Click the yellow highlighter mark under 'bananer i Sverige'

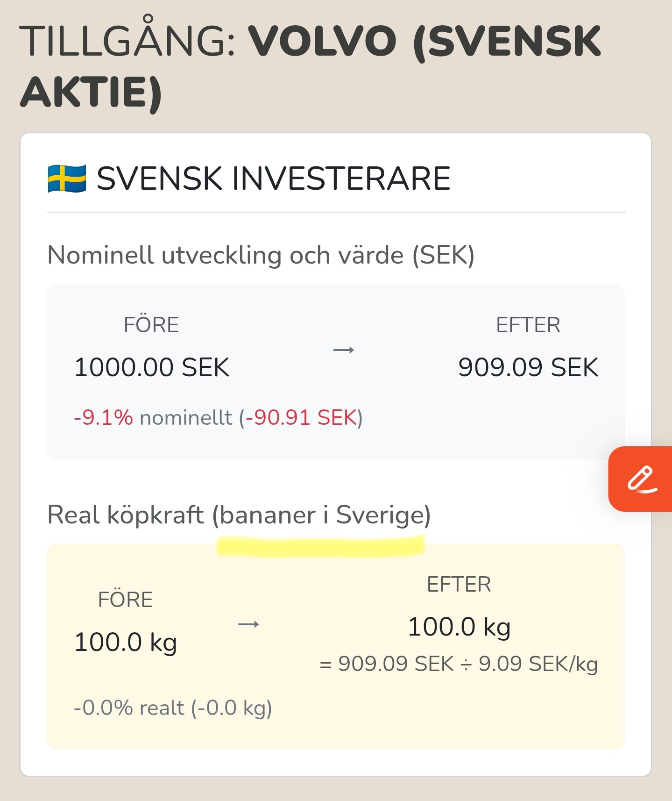[320, 547]
